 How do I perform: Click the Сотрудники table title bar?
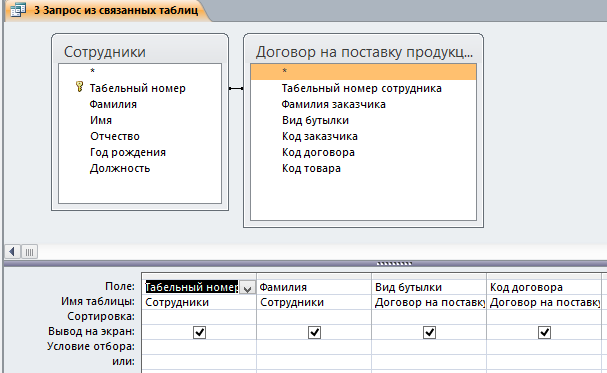pyautogui.click(x=140, y=51)
